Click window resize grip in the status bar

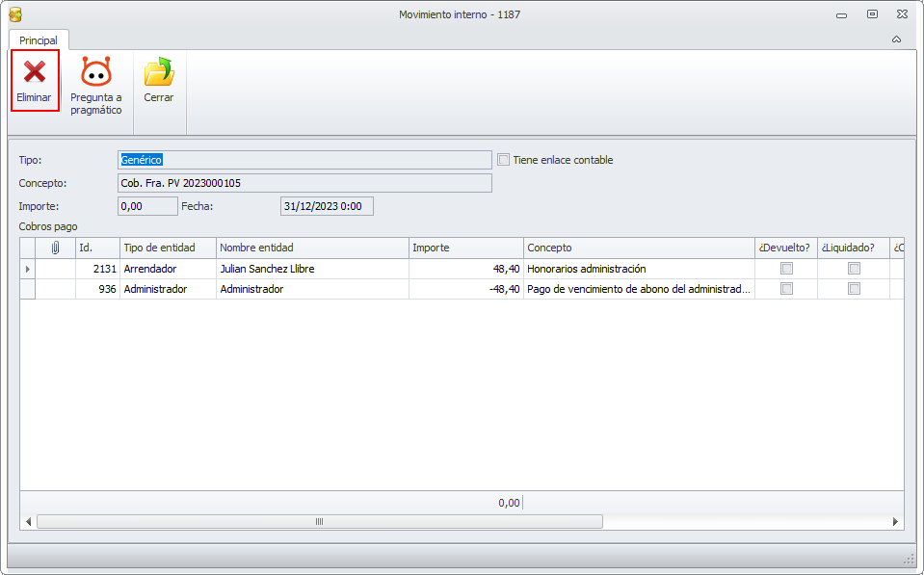[x=908, y=559]
